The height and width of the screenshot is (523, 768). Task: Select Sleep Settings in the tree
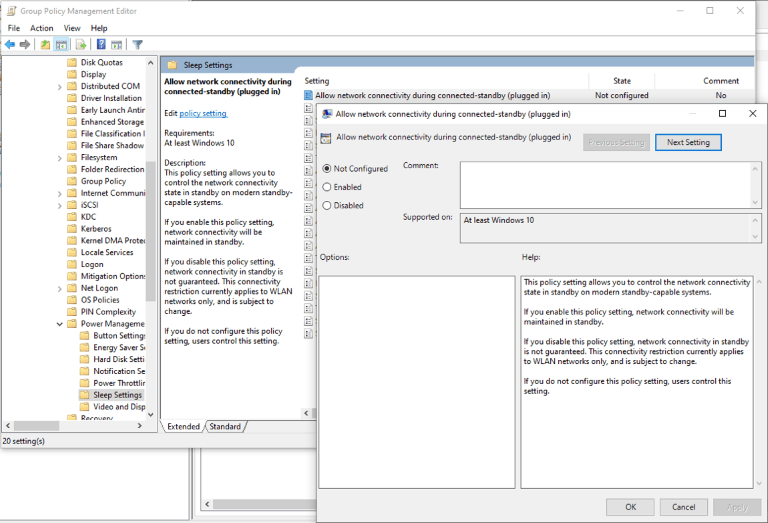point(118,395)
